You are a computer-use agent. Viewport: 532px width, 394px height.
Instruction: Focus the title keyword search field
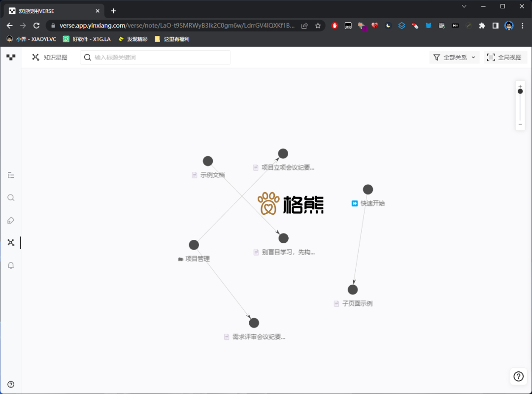[155, 57]
